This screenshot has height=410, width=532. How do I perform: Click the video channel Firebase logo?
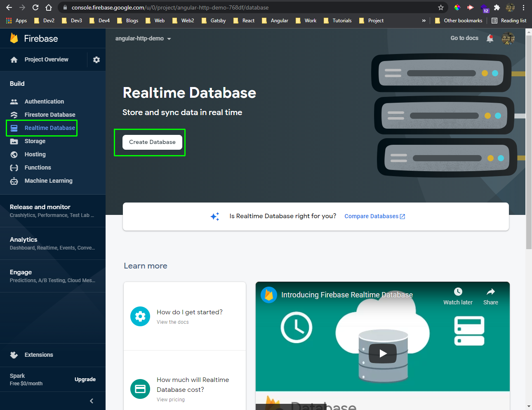(269, 295)
